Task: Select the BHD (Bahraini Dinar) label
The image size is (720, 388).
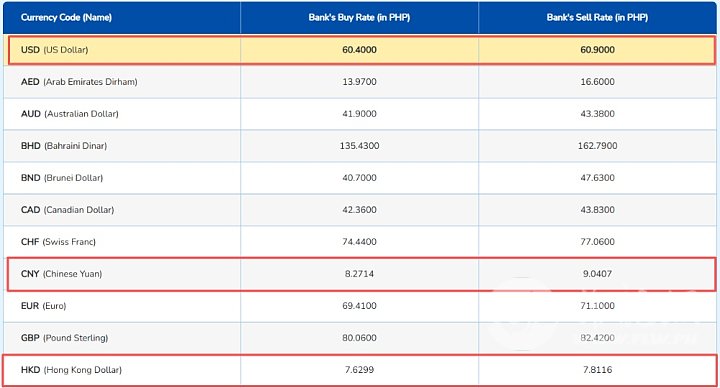Action: (64, 146)
